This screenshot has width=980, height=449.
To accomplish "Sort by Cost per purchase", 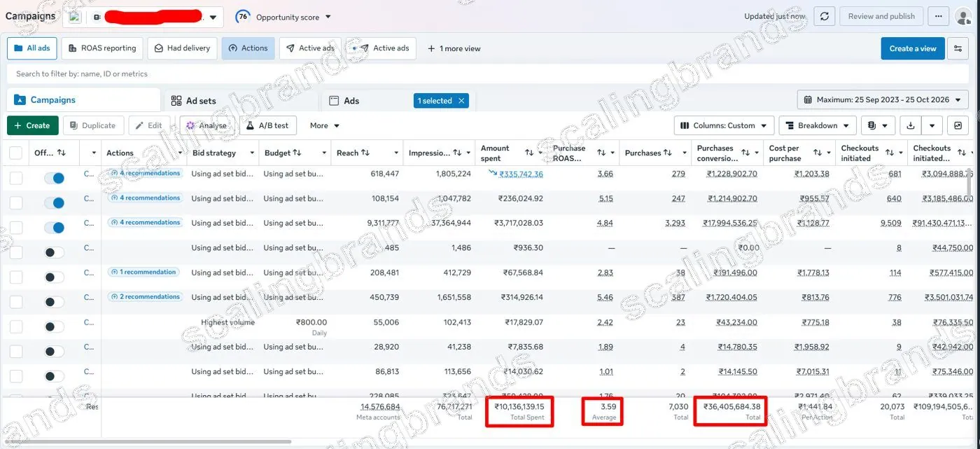I will pyautogui.click(x=818, y=153).
